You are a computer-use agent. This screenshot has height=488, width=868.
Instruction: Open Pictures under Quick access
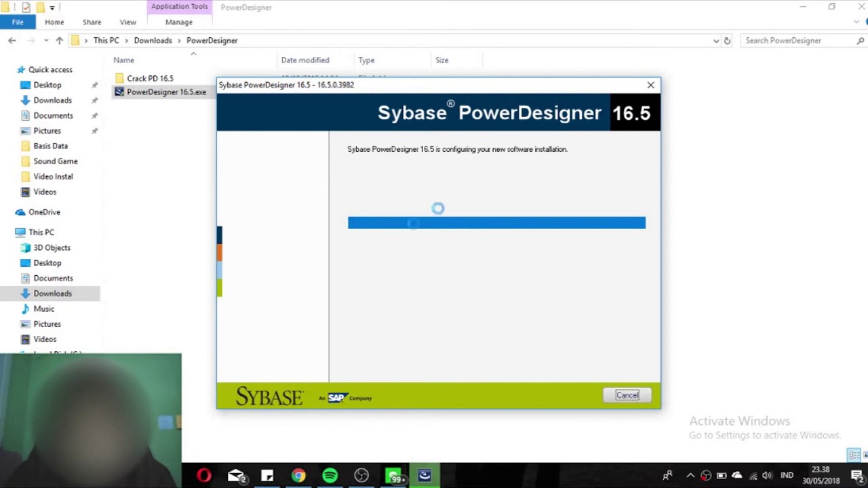click(47, 131)
